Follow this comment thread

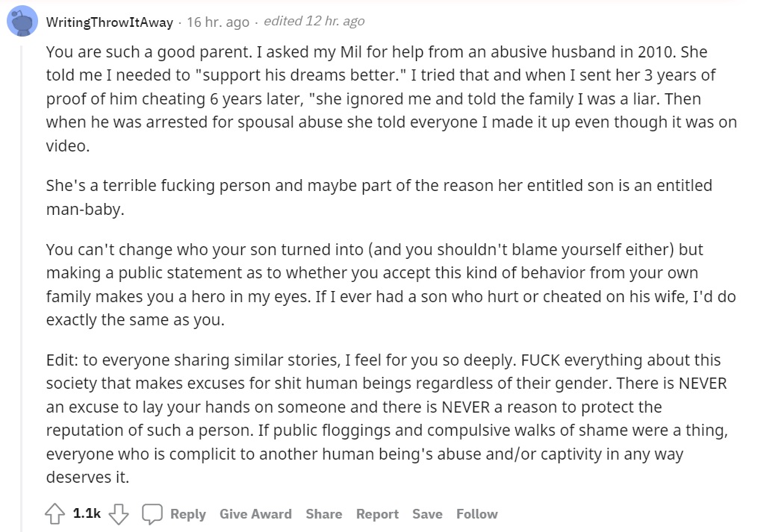[476, 514]
